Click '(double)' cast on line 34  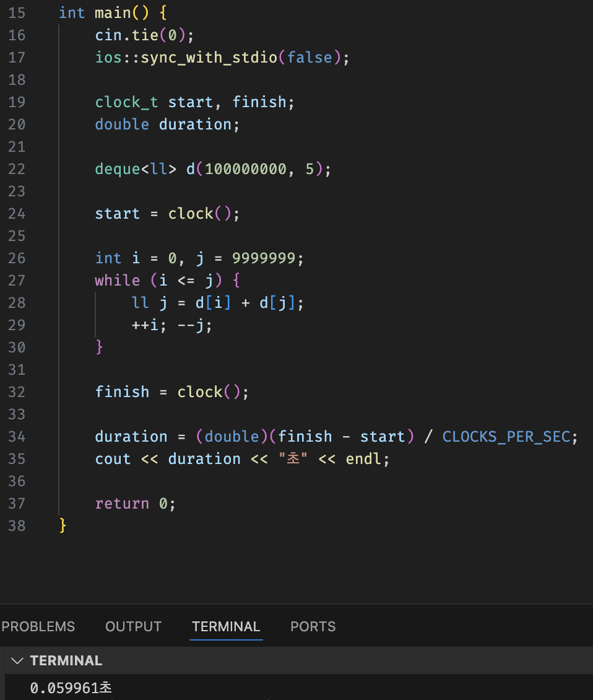click(232, 437)
